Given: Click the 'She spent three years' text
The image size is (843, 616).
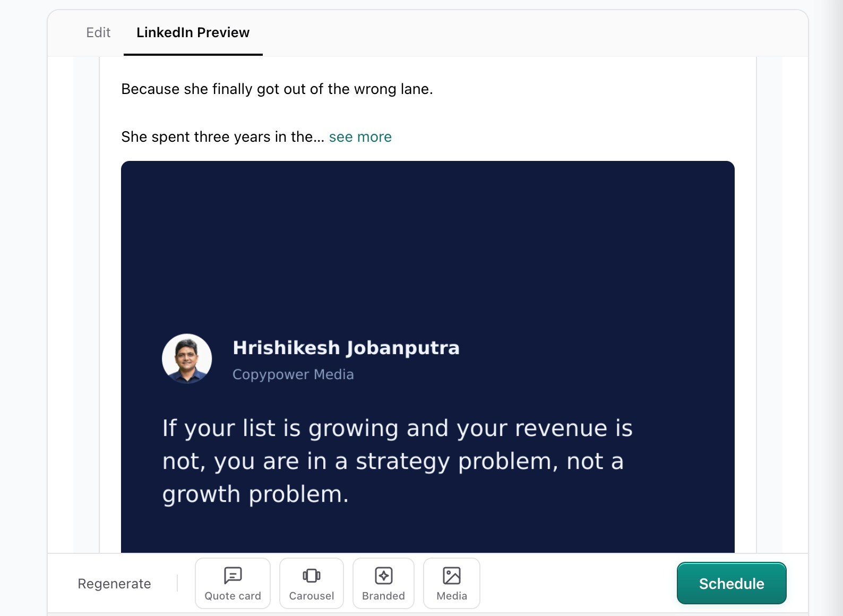Looking at the screenshot, I should 222,137.
